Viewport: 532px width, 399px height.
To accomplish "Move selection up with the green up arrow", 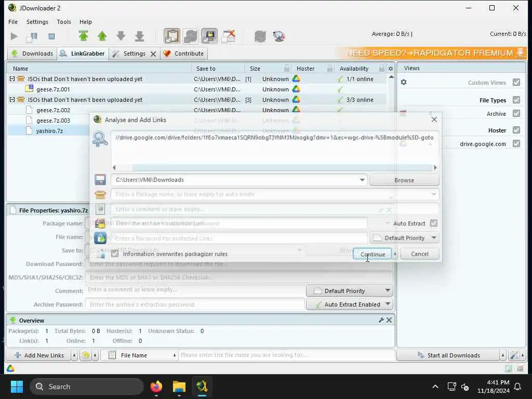I will (x=102, y=36).
